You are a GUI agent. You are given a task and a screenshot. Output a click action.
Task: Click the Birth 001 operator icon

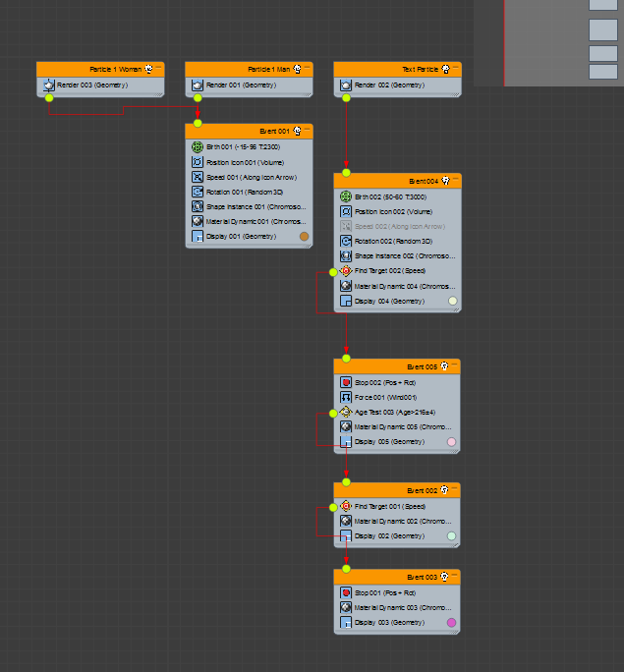198,147
